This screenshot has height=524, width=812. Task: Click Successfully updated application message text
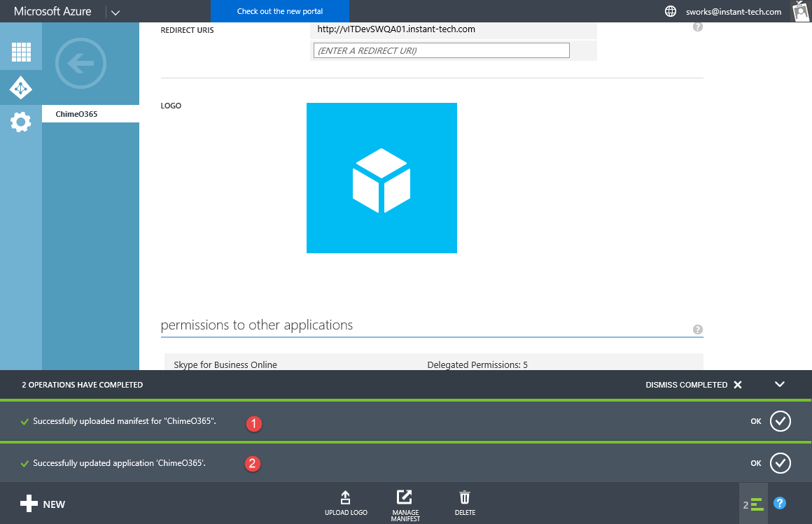pos(119,463)
